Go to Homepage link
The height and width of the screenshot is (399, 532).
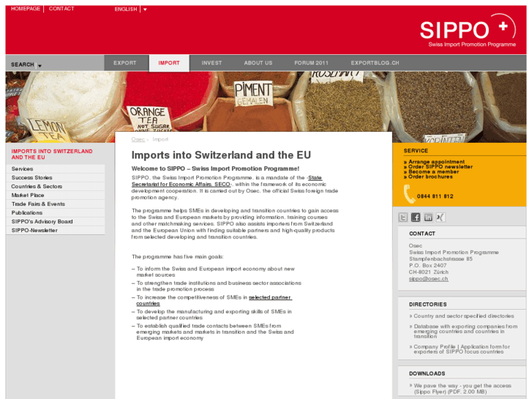coord(26,9)
